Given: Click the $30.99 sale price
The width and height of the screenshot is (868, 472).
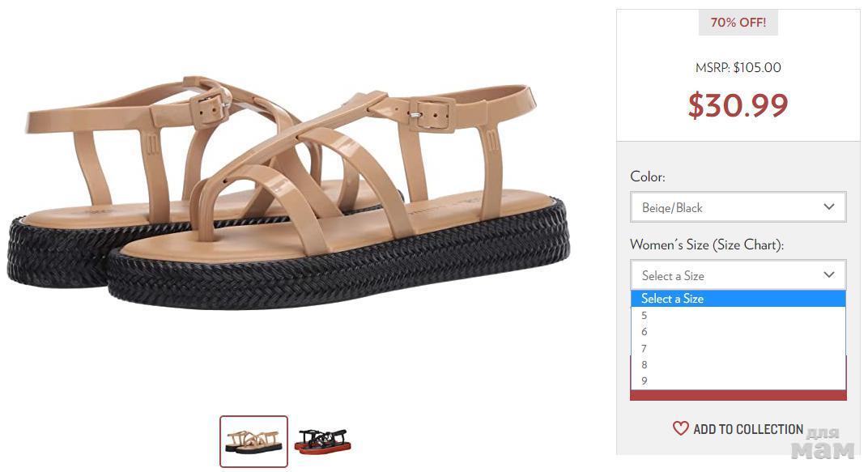Looking at the screenshot, I should tap(738, 105).
